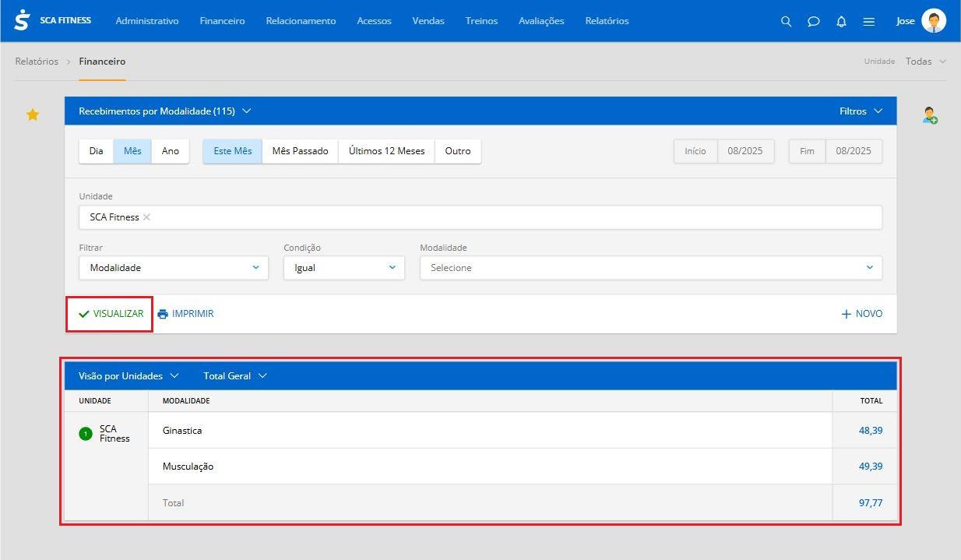This screenshot has width=961, height=560.
Task: Open the Acessos menu
Action: point(374,21)
